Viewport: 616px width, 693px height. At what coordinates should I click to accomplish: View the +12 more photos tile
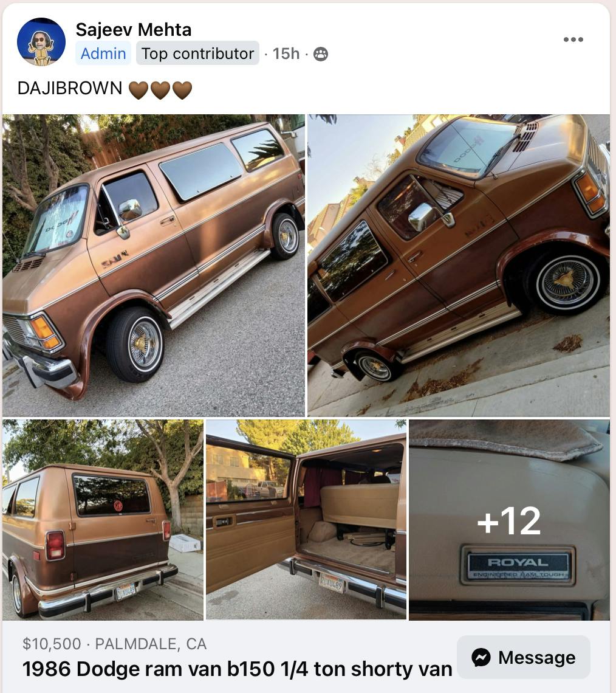509,519
